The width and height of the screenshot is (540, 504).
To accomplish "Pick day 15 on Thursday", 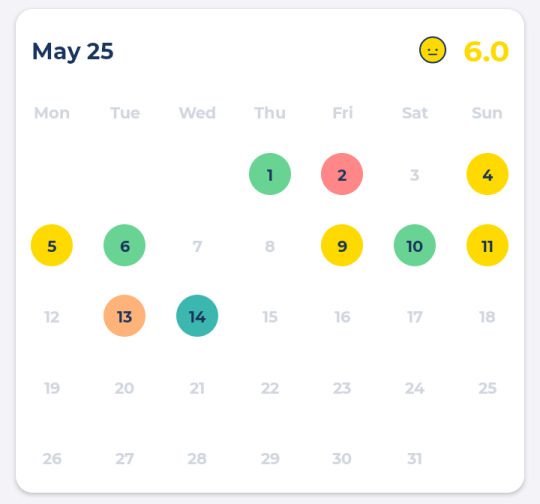I will pos(270,317).
